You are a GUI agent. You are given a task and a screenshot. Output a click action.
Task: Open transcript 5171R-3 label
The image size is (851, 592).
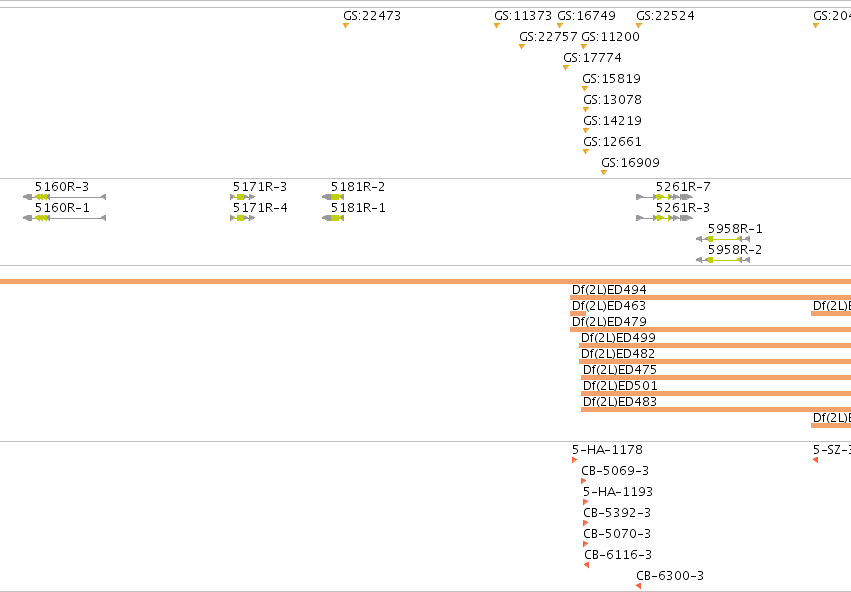pyautogui.click(x=260, y=187)
